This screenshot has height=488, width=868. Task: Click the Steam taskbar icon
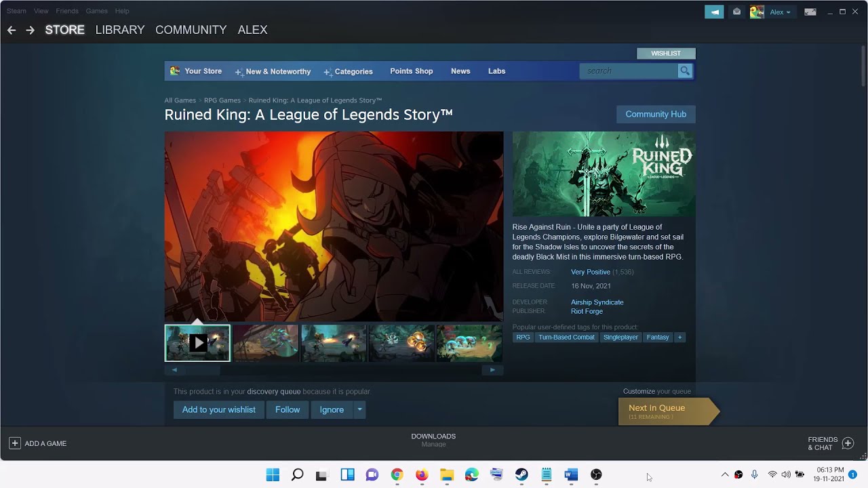(x=521, y=474)
